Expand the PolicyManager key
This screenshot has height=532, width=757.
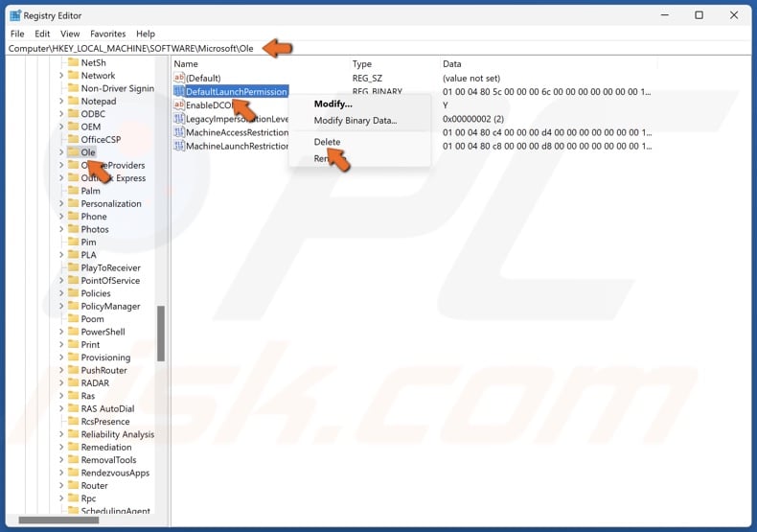[x=61, y=306]
